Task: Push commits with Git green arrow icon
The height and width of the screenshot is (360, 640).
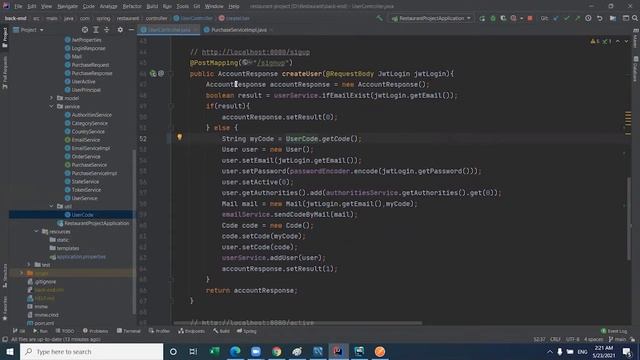Action: click(x=577, y=18)
